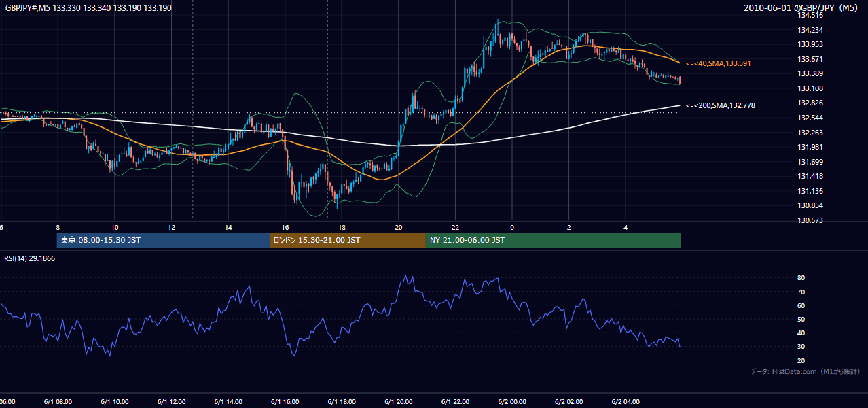
Task: Click price axis label 134.516
Action: [810, 15]
